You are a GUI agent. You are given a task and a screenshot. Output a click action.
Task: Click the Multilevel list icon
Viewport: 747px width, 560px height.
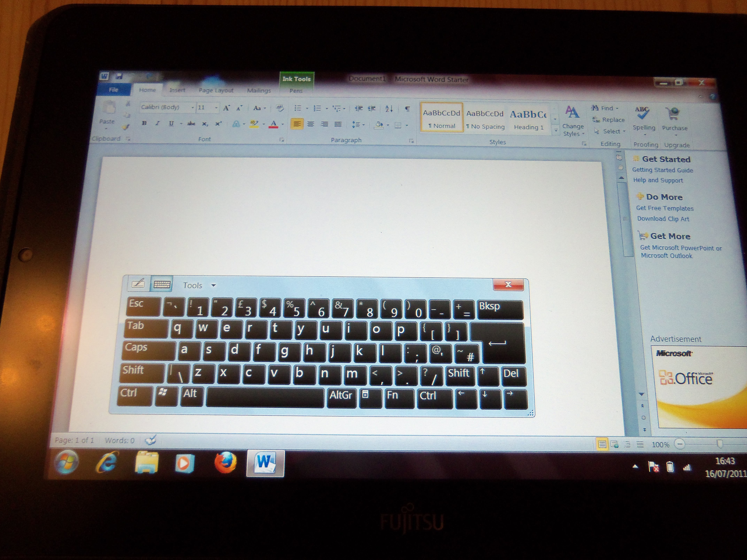click(x=337, y=108)
